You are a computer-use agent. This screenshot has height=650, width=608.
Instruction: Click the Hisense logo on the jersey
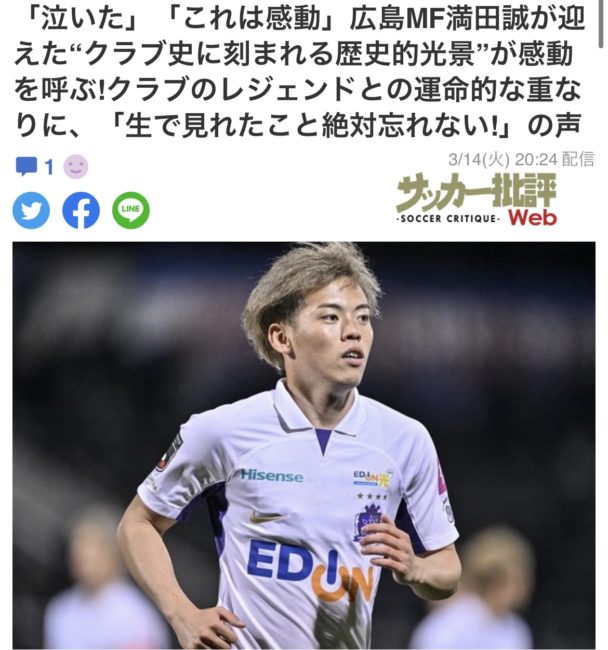click(x=271, y=475)
